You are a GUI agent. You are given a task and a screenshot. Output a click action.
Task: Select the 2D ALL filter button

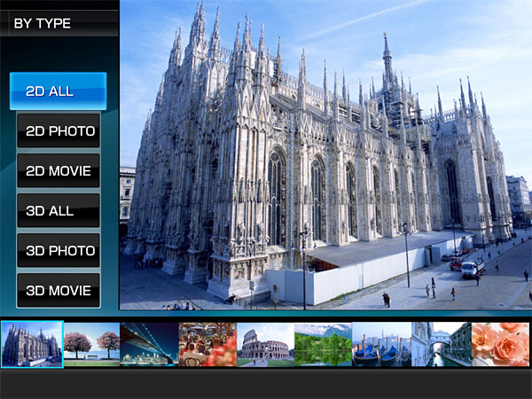(x=58, y=91)
